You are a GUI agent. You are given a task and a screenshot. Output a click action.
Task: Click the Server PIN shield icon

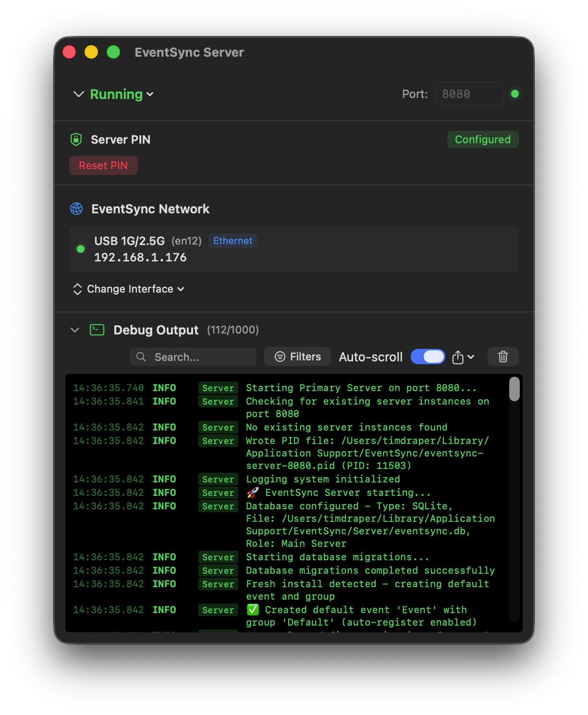(x=76, y=139)
